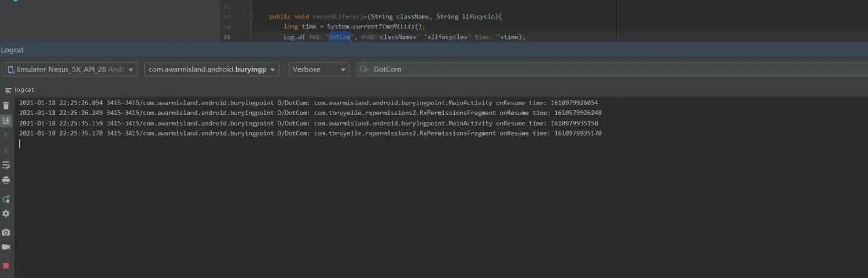
Task: Click the fold marker beside recordLifecycle method
Action: 251,17
